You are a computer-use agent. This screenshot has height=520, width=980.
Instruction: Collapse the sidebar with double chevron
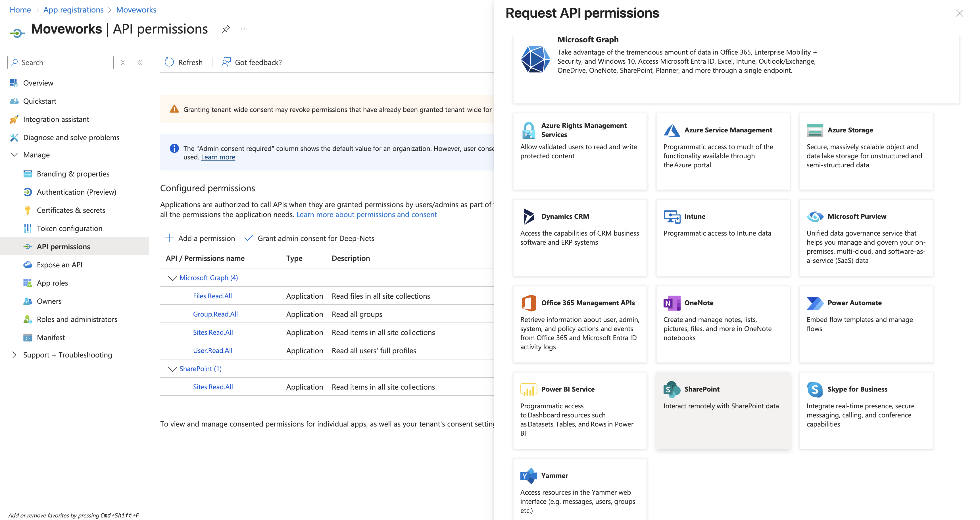point(140,63)
